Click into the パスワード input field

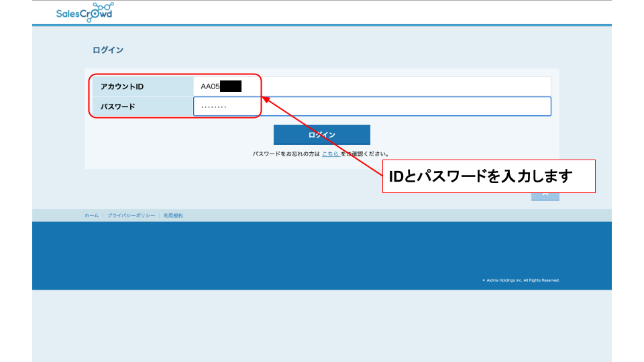tap(372, 107)
